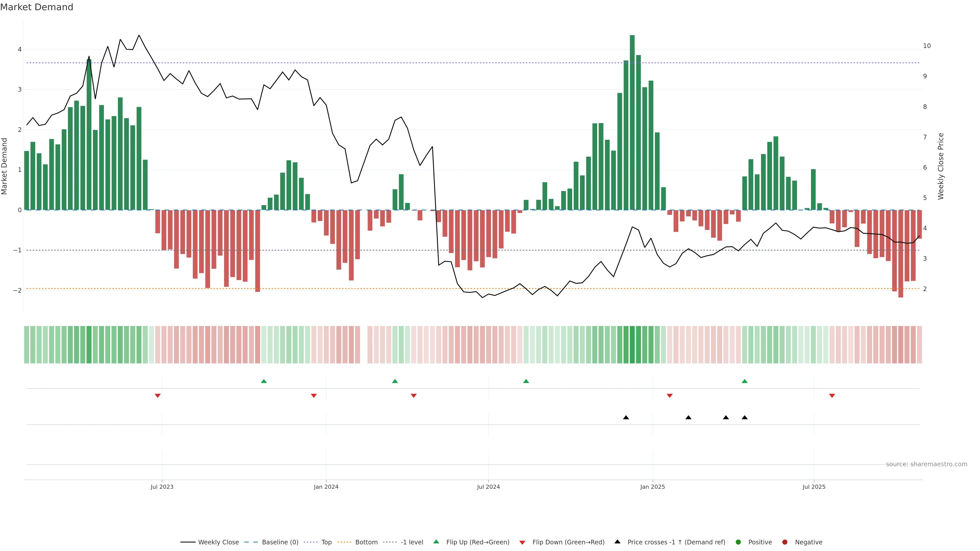Click the black Price crosses -1 legend triangle
980x551 pixels.
(x=617, y=542)
